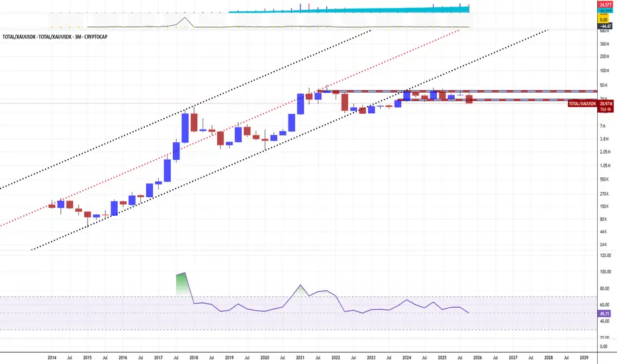
Task: Click the 2021 label on time axis
Action: [301, 358]
